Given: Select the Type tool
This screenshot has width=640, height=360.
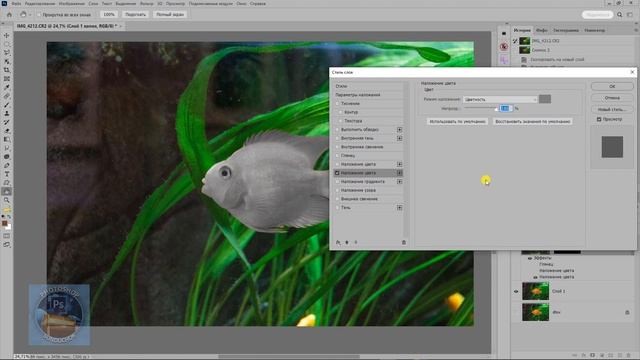Looking at the screenshot, I should [x=7, y=174].
